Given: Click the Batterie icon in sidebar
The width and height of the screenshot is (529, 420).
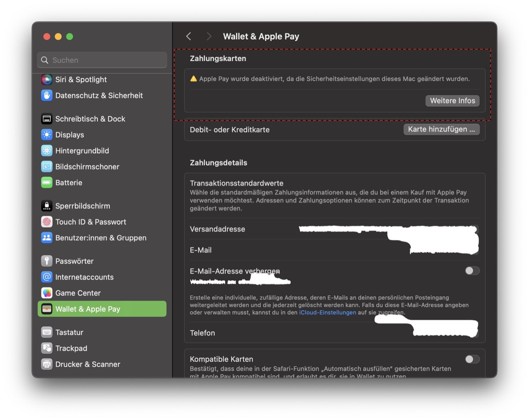Looking at the screenshot, I should pyautogui.click(x=47, y=182).
